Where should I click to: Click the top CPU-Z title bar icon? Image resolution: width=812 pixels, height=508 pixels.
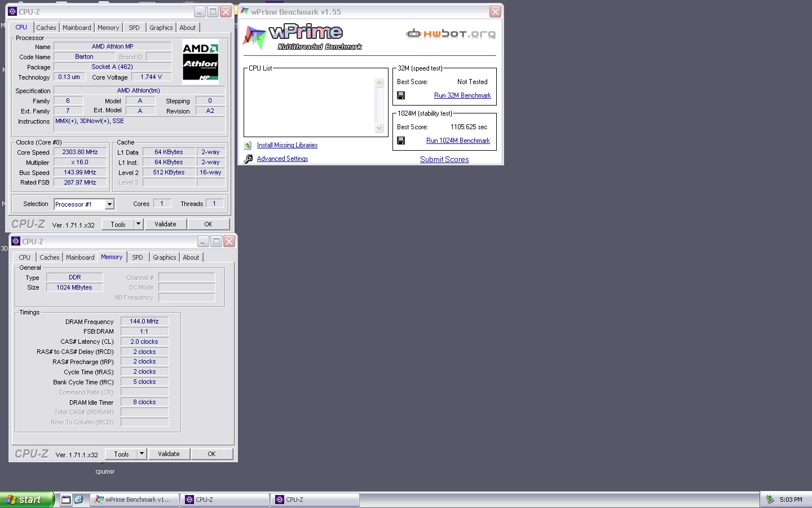point(12,11)
